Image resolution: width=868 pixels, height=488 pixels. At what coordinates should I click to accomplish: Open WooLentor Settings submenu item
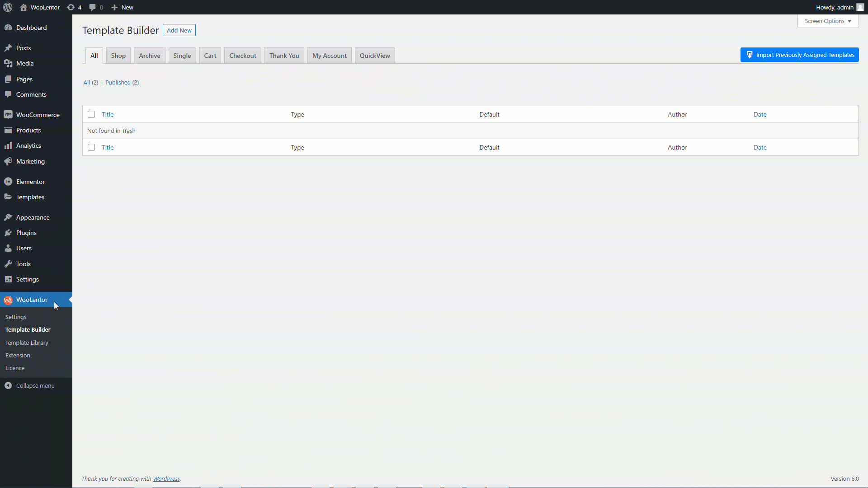(x=16, y=317)
